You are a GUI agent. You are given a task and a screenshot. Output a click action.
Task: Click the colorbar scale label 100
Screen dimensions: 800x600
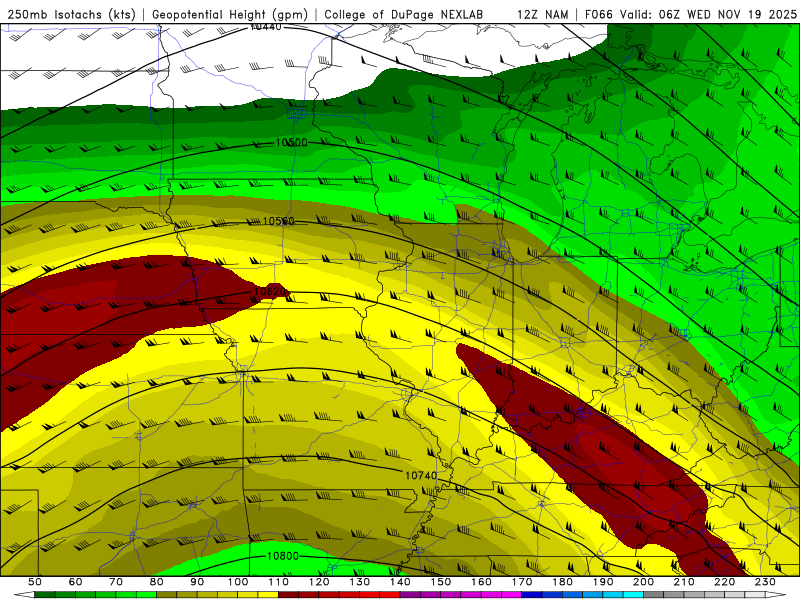238,582
